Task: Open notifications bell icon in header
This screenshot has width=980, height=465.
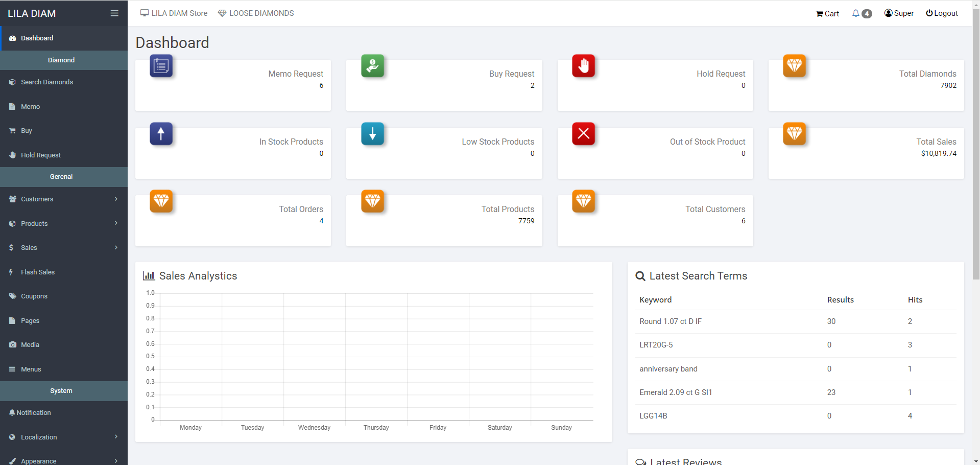Action: click(855, 13)
